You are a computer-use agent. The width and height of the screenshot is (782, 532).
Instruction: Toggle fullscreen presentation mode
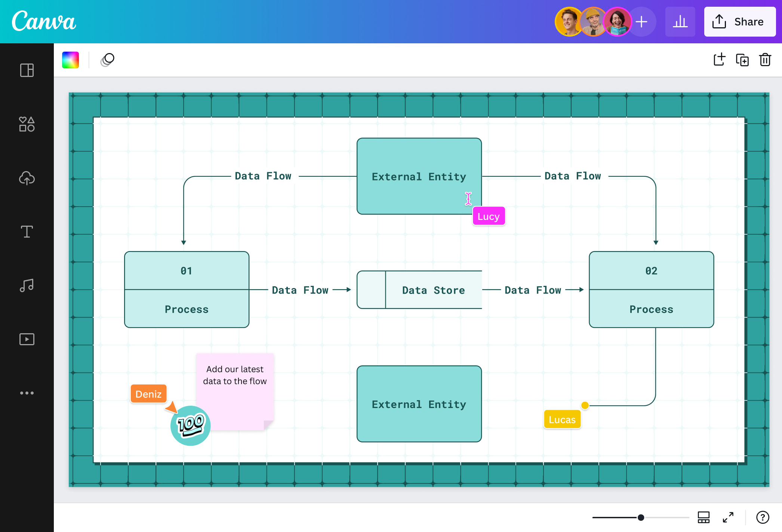(x=728, y=517)
